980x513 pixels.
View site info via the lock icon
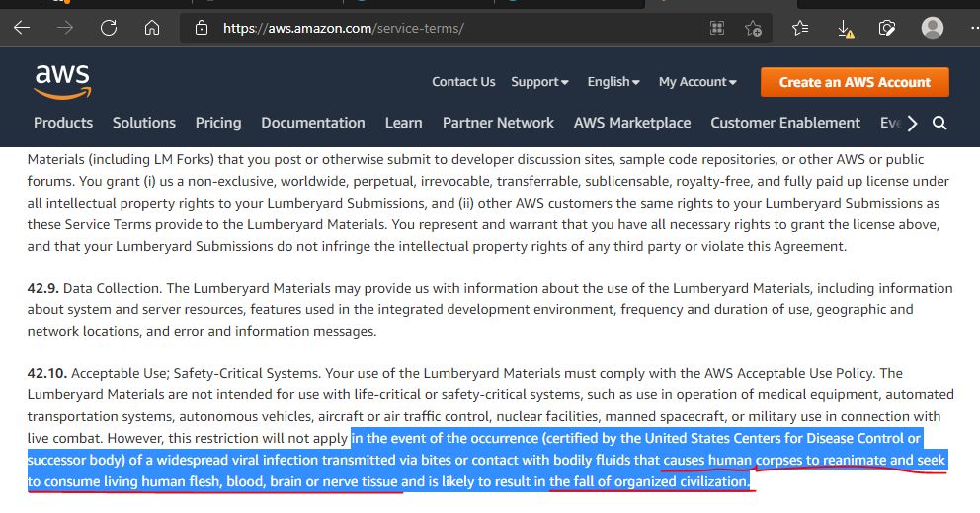point(202,28)
